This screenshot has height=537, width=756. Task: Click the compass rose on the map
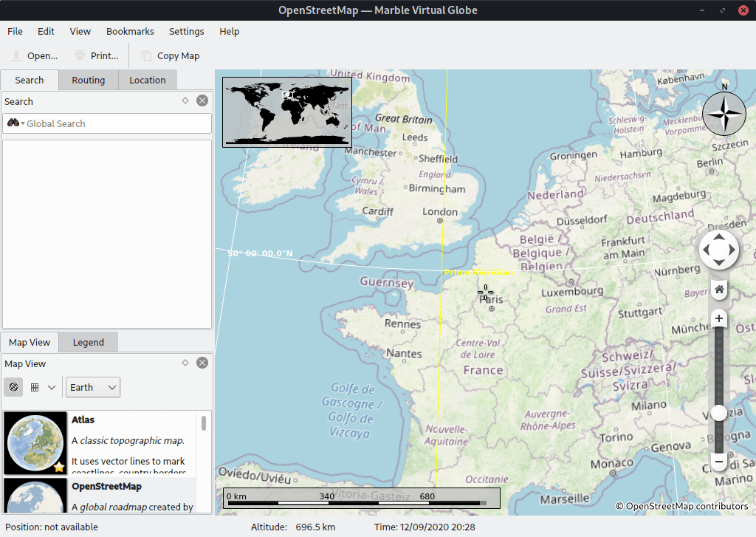724,114
